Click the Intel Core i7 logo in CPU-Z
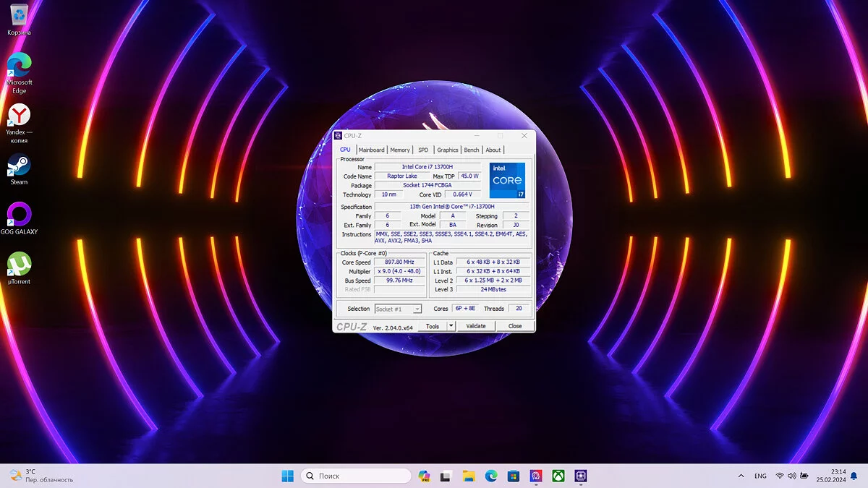Viewport: 868px width, 488px height. (x=507, y=180)
